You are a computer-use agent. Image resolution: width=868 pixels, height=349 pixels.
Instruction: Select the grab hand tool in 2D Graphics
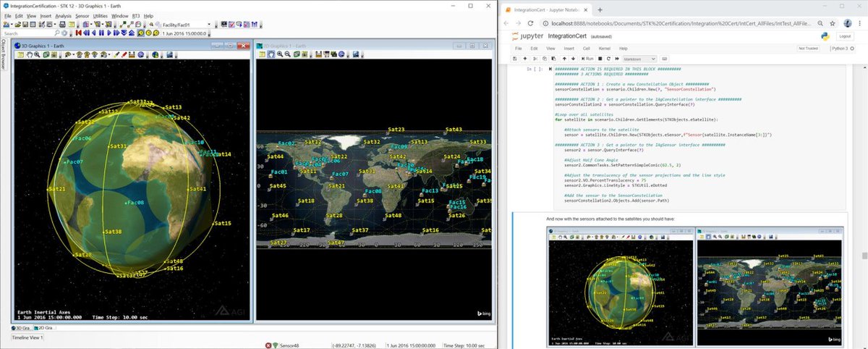pos(271,54)
